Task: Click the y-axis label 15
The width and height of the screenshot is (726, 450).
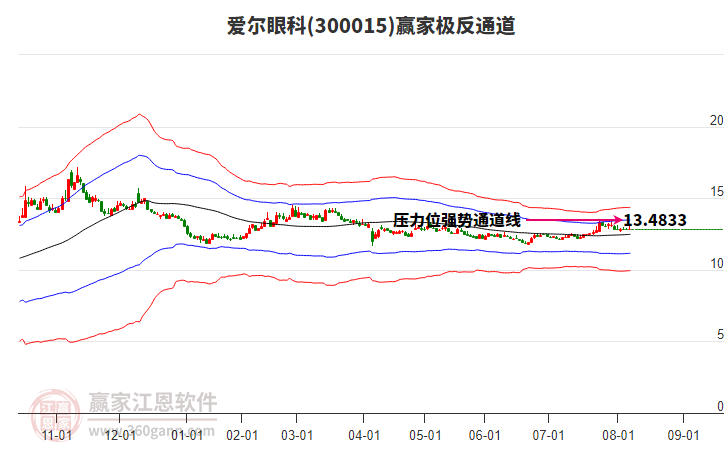Action: click(716, 192)
